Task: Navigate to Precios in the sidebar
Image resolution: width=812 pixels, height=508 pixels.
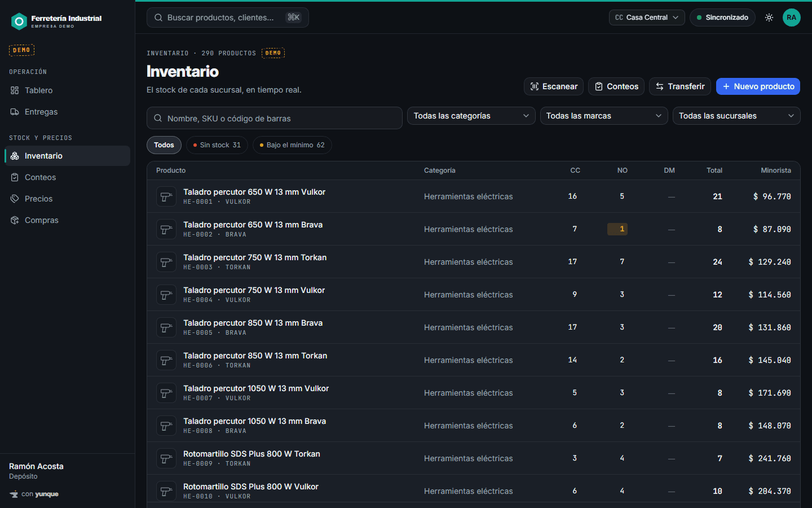Action: click(x=67, y=199)
